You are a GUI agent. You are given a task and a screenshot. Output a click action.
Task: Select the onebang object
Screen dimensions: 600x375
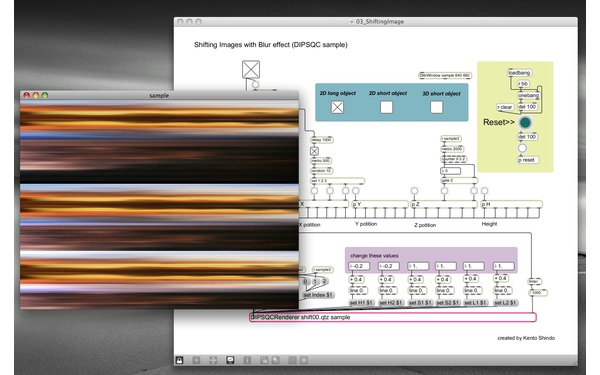(x=529, y=95)
